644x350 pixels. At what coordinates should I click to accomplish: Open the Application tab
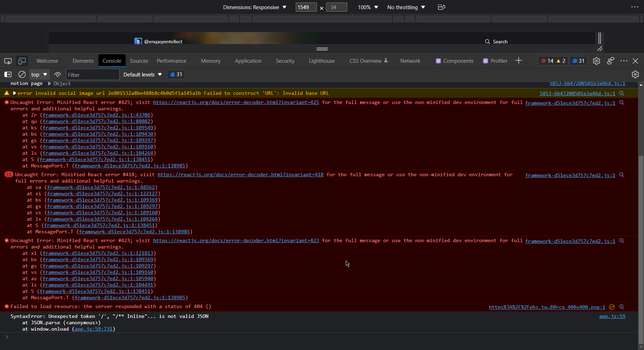[248, 61]
